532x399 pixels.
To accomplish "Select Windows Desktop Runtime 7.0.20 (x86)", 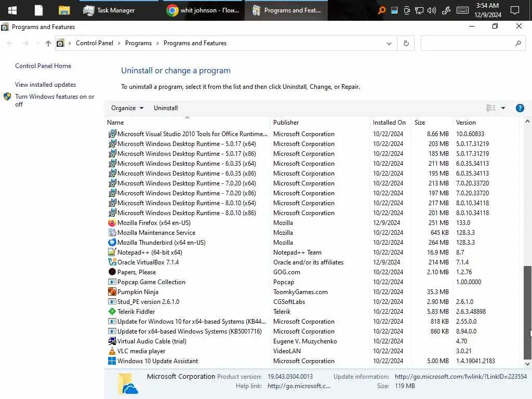I will pyautogui.click(x=312, y=193).
